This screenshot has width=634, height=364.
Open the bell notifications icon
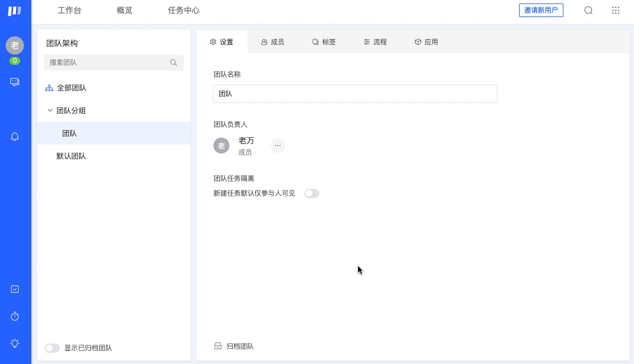click(x=15, y=137)
